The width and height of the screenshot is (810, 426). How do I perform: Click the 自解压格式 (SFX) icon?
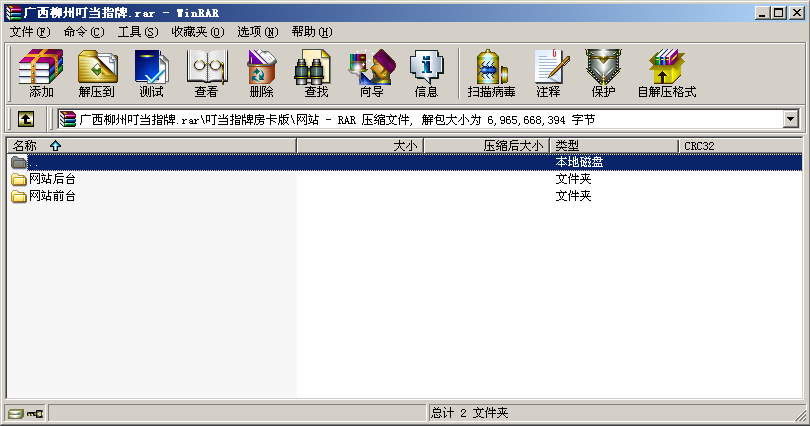tap(666, 73)
